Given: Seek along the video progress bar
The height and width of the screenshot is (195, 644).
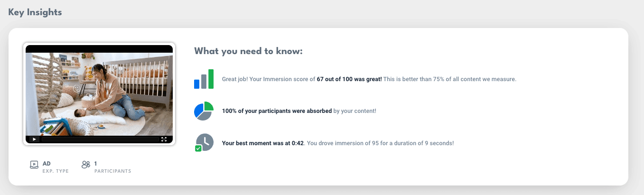Looking at the screenshot, I should point(100,139).
